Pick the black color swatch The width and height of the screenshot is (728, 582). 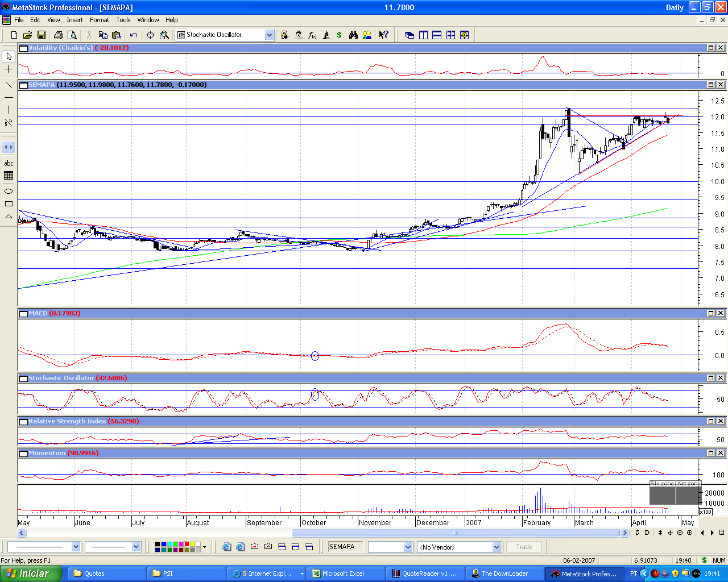click(158, 544)
